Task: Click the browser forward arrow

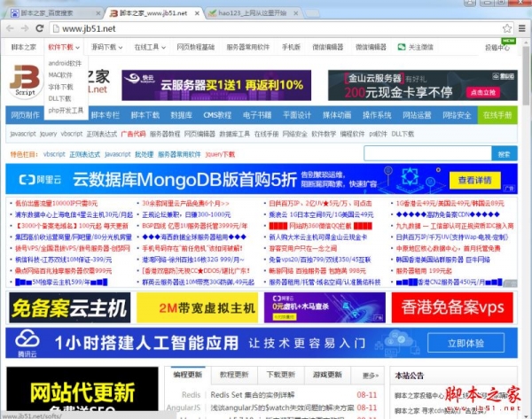Action: pos(25,28)
